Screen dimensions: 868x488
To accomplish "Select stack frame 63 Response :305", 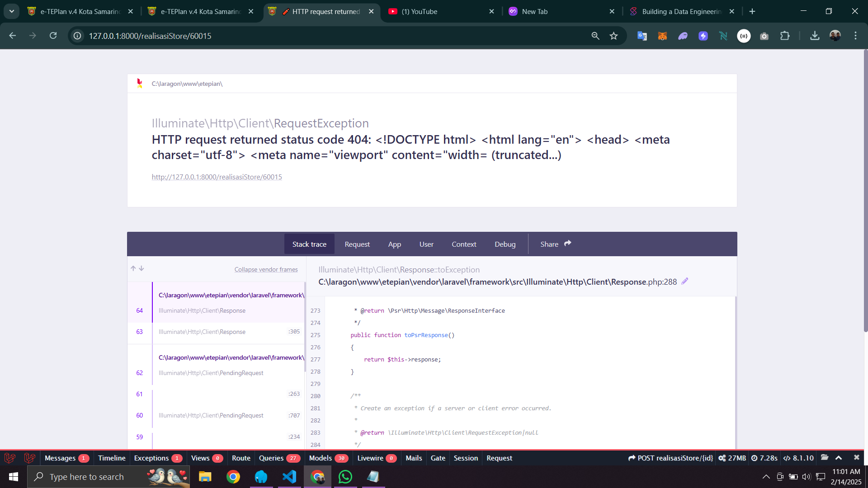I will tap(217, 332).
